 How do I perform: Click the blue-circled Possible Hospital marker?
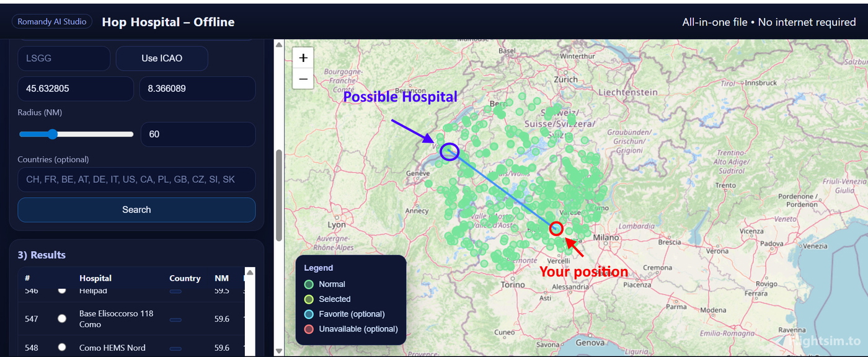pos(449,151)
